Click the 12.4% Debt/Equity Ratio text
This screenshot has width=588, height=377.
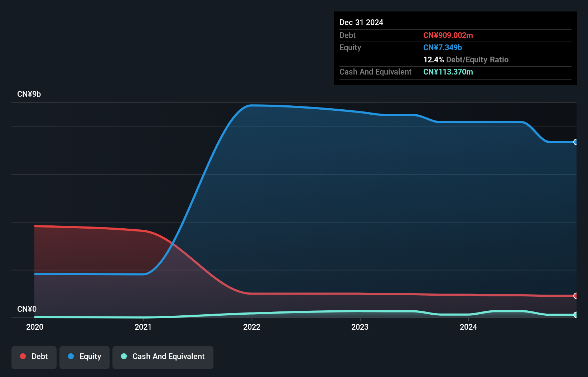pyautogui.click(x=466, y=59)
